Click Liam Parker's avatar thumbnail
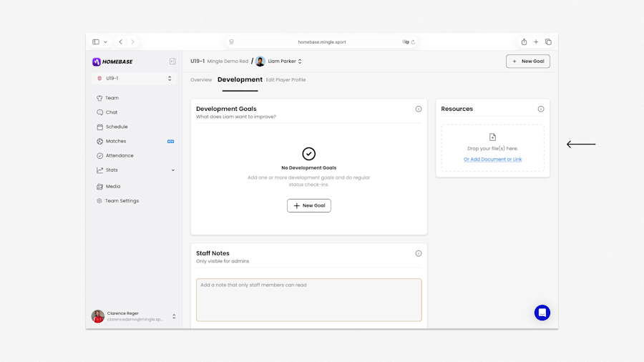This screenshot has width=644, height=362. (x=260, y=62)
